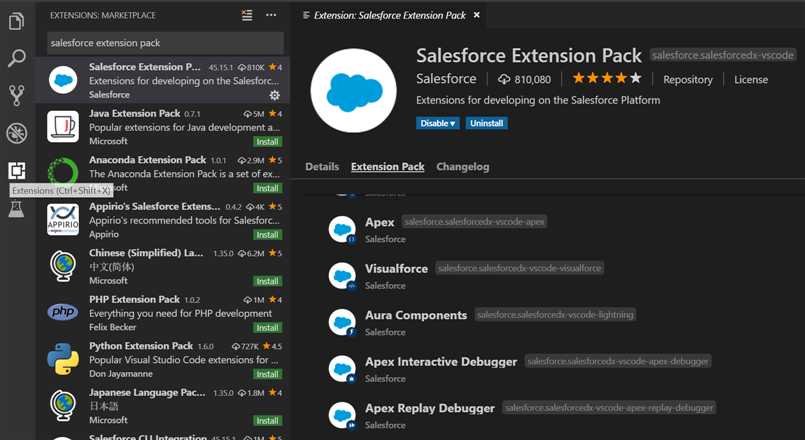This screenshot has height=440, width=805.
Task: Open the Debug view in activity bar
Action: tap(16, 133)
